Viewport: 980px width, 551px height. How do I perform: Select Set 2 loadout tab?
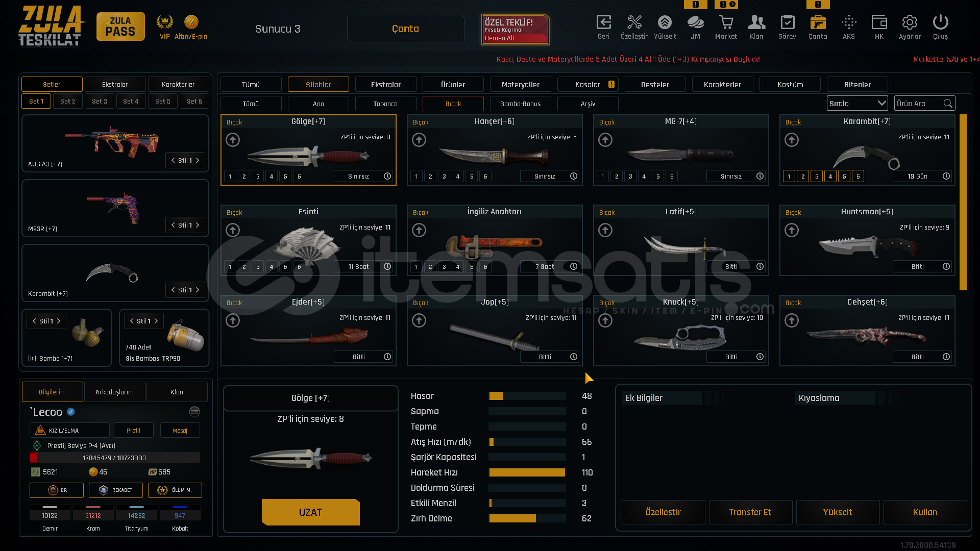(68, 102)
